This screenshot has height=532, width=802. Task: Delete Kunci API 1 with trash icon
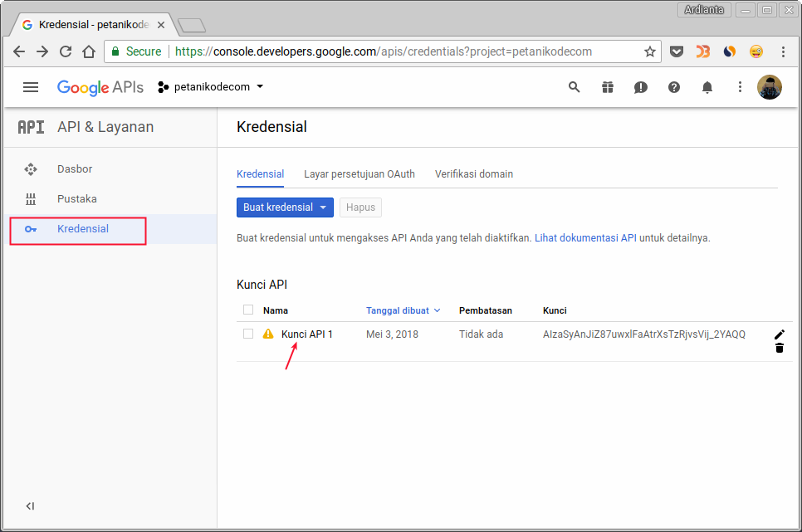click(780, 349)
